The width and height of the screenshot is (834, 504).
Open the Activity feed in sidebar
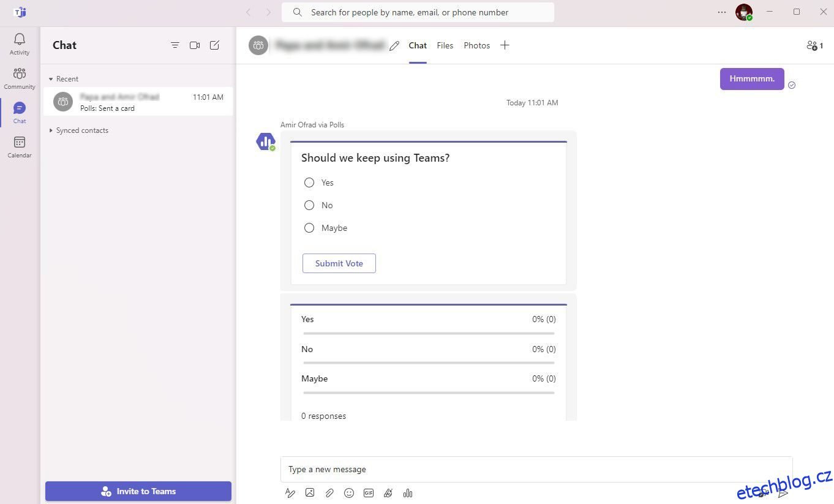[x=20, y=44]
